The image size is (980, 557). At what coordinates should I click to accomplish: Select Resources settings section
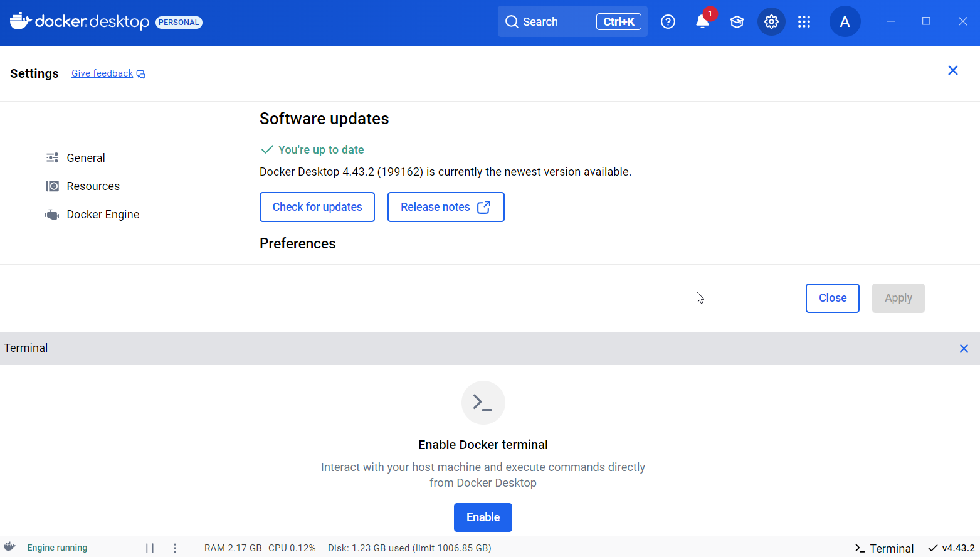pyautogui.click(x=93, y=186)
